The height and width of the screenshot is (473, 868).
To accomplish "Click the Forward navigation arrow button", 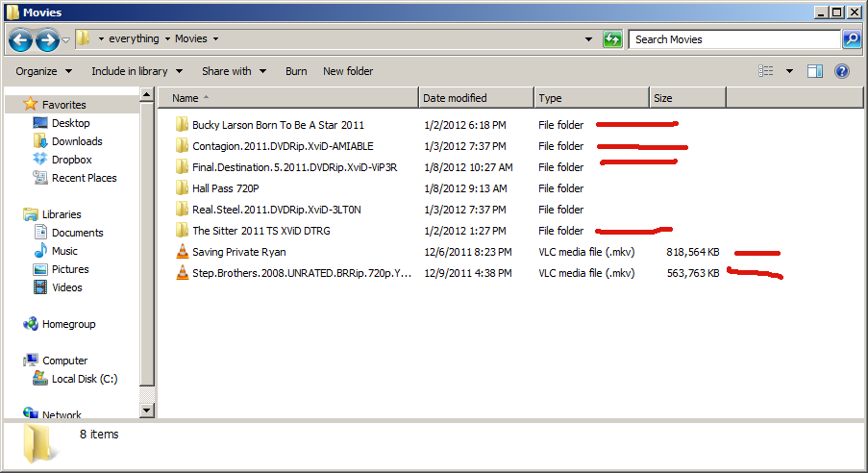I will 47,39.
